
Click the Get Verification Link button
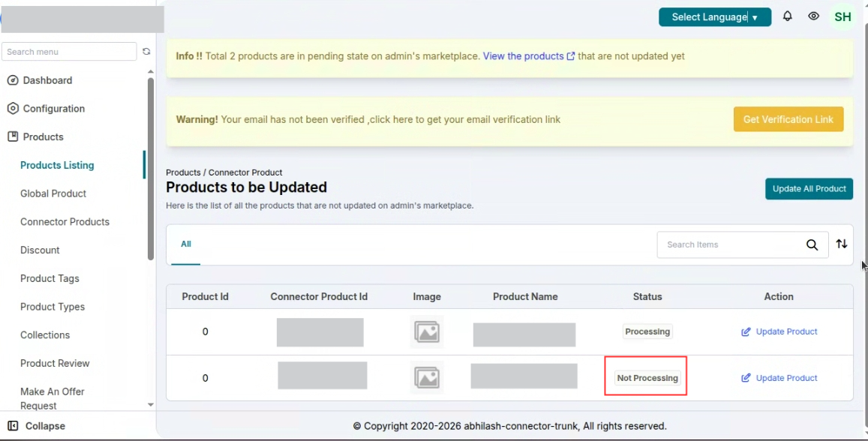(x=788, y=119)
